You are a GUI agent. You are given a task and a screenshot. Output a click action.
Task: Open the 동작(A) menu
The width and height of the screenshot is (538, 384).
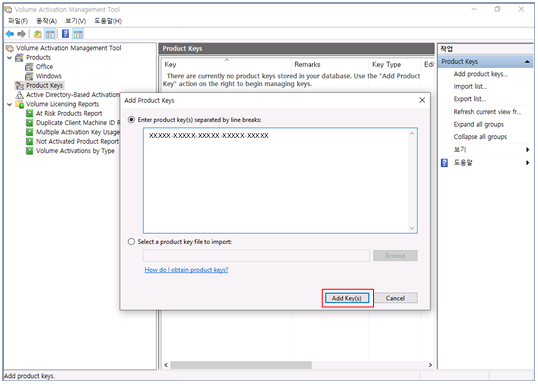coord(46,21)
